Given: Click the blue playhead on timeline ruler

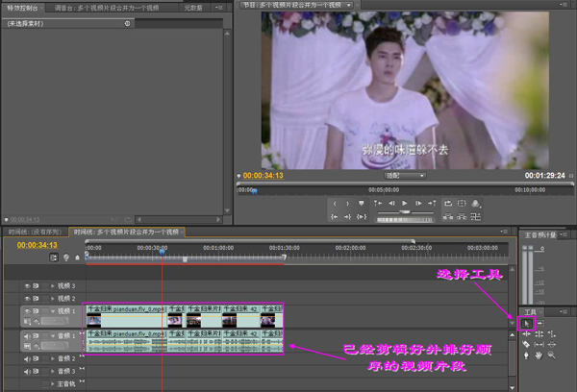Looking at the screenshot, I should click(162, 253).
